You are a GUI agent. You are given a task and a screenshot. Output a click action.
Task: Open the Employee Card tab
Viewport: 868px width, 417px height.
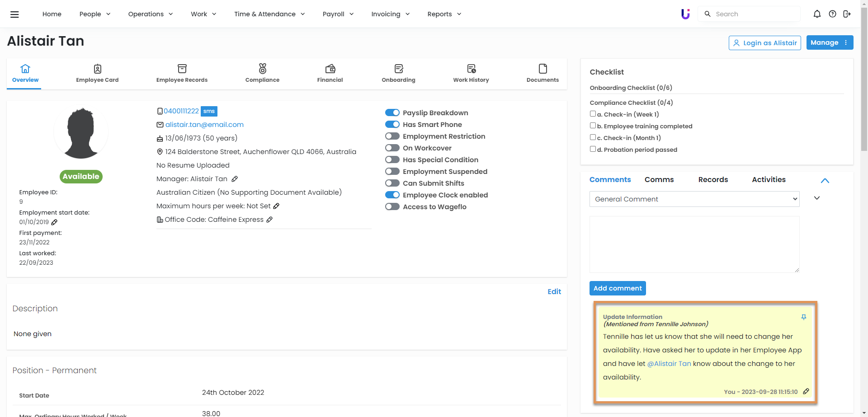click(x=97, y=74)
